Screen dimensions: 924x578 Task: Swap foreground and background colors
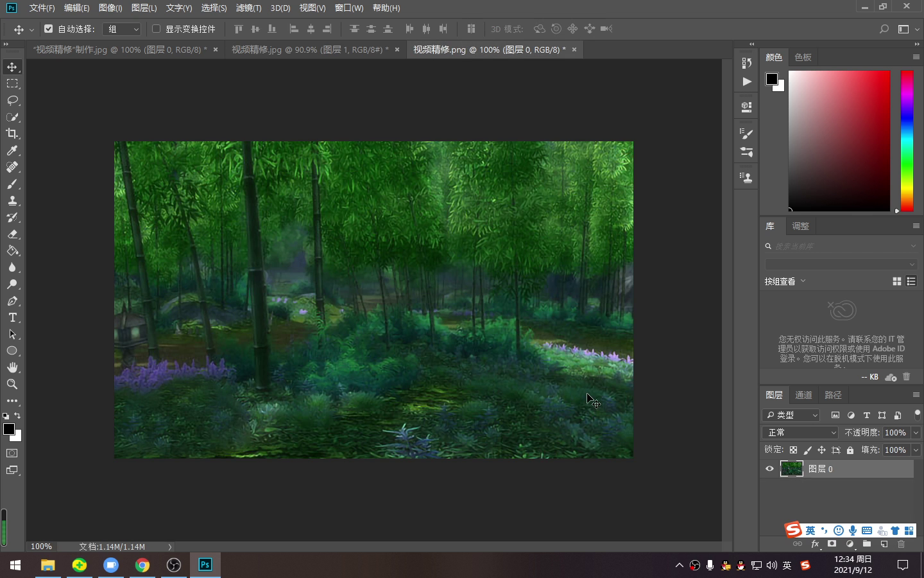[x=17, y=416]
